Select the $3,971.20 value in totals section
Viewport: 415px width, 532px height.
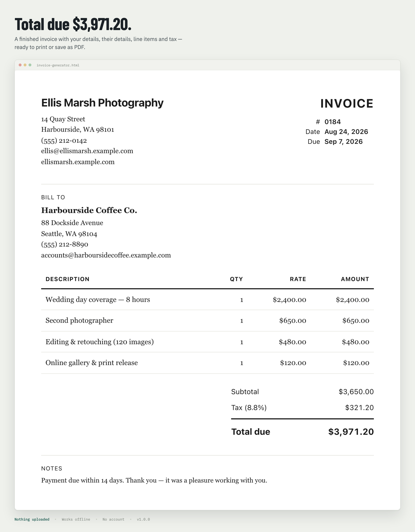(351, 432)
